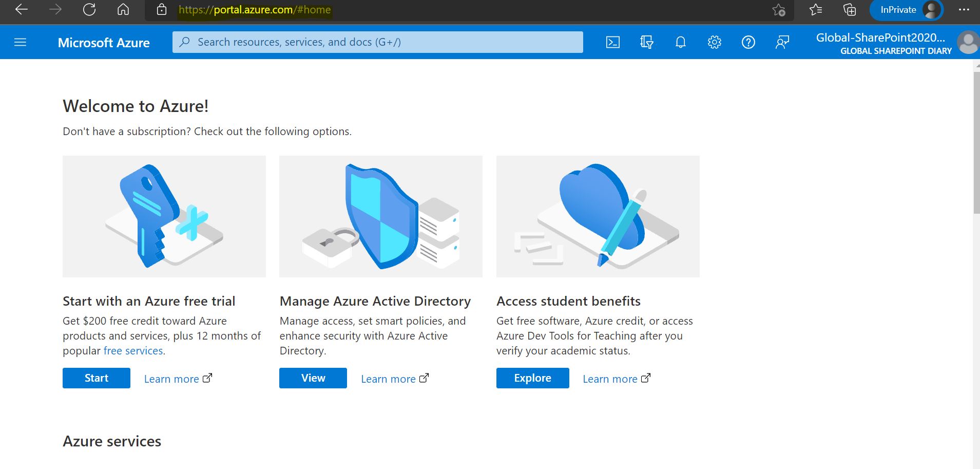Open Directory and subscription filter icon

pos(647,42)
